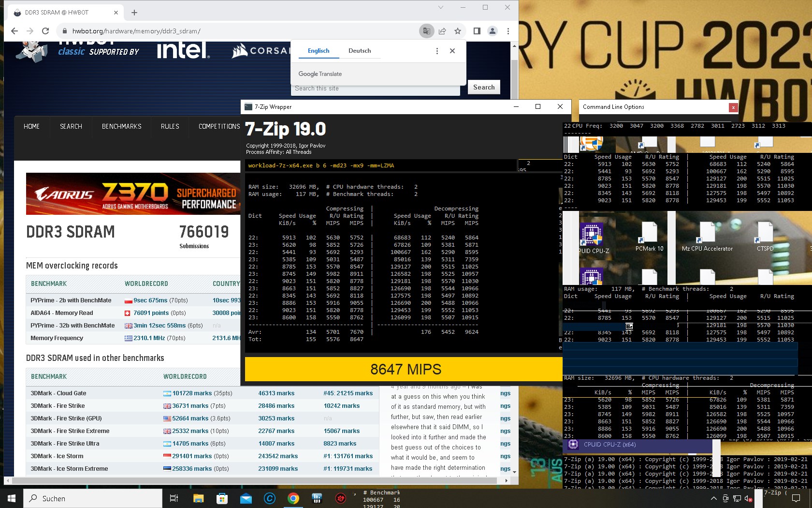This screenshot has height=508, width=812.
Task: Open Task View on the taskbar
Action: point(174,498)
